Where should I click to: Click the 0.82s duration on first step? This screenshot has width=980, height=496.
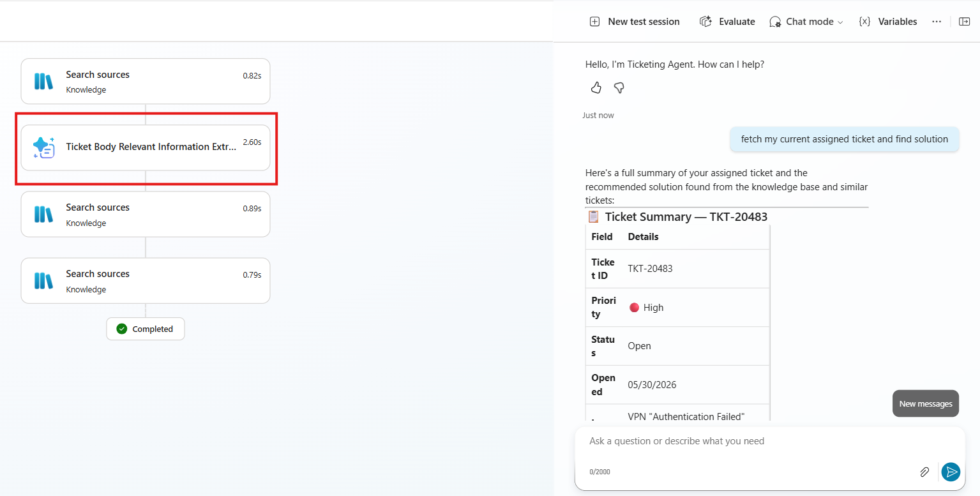(252, 76)
